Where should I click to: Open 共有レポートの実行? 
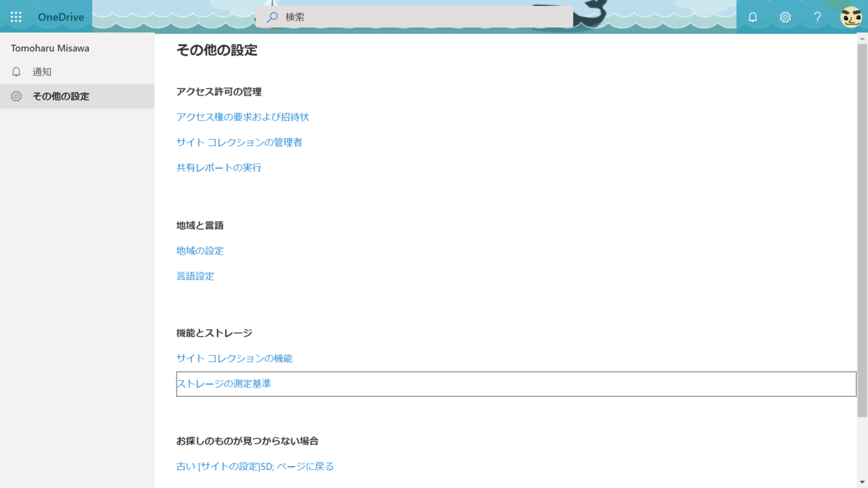click(x=219, y=168)
